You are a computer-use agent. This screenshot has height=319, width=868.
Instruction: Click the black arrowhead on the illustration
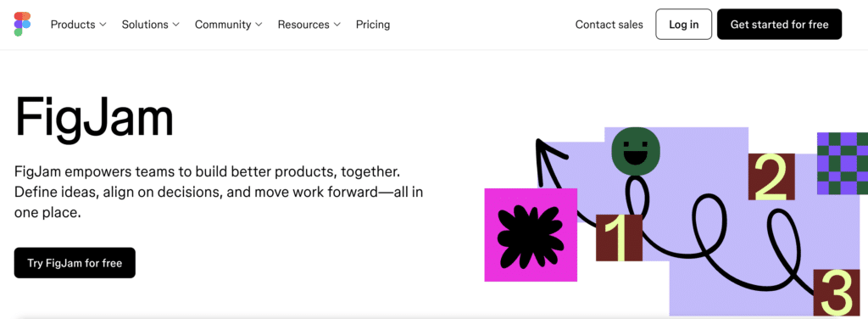pos(551,155)
